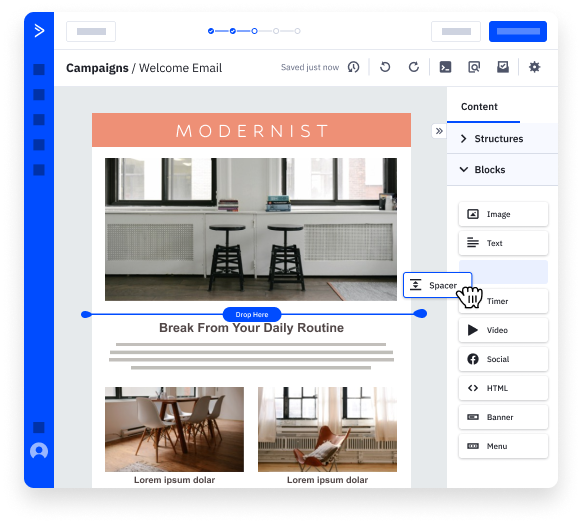The height and width of the screenshot is (524, 582).
Task: Open the user profile avatar
Action: (39, 451)
